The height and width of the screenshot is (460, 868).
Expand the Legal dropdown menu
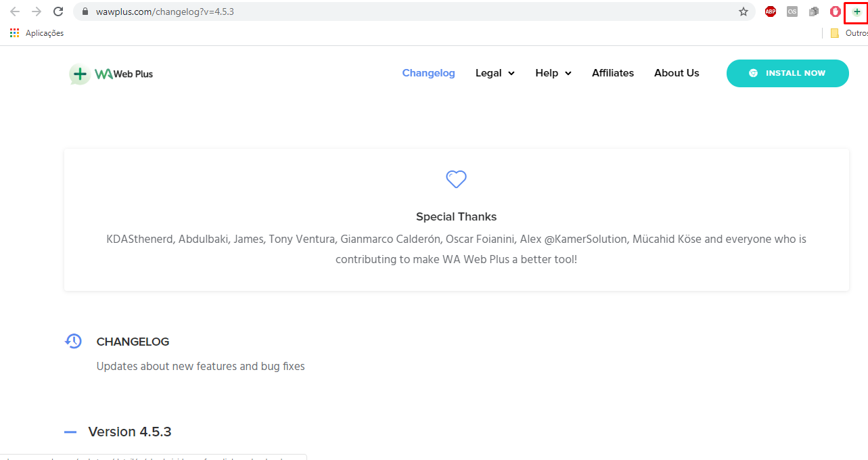(x=495, y=73)
